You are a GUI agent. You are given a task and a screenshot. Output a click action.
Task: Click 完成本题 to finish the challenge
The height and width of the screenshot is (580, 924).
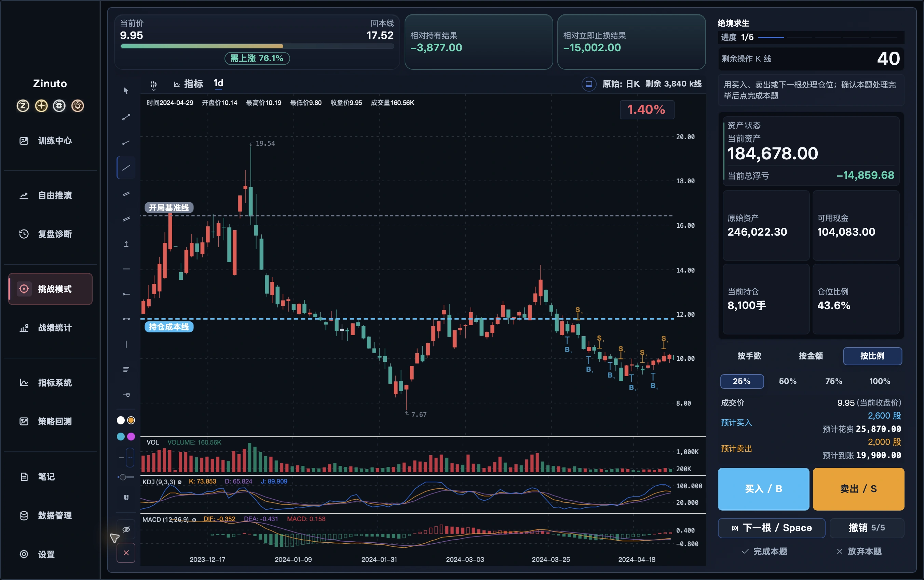point(764,552)
